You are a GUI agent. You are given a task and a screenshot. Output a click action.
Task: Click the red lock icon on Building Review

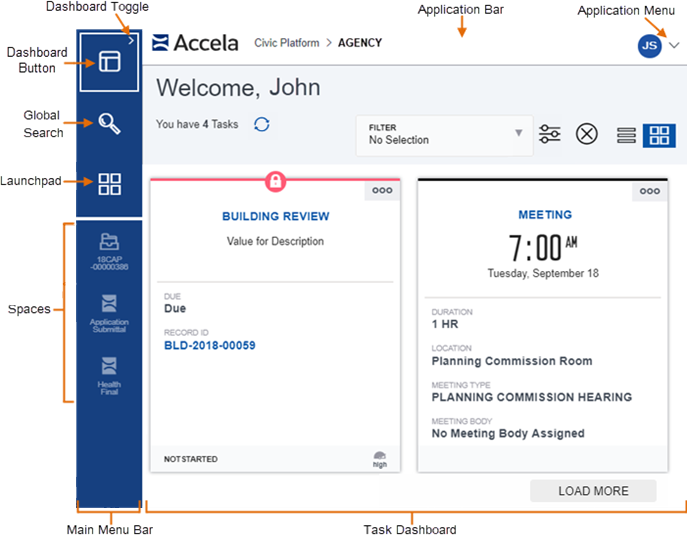[276, 181]
